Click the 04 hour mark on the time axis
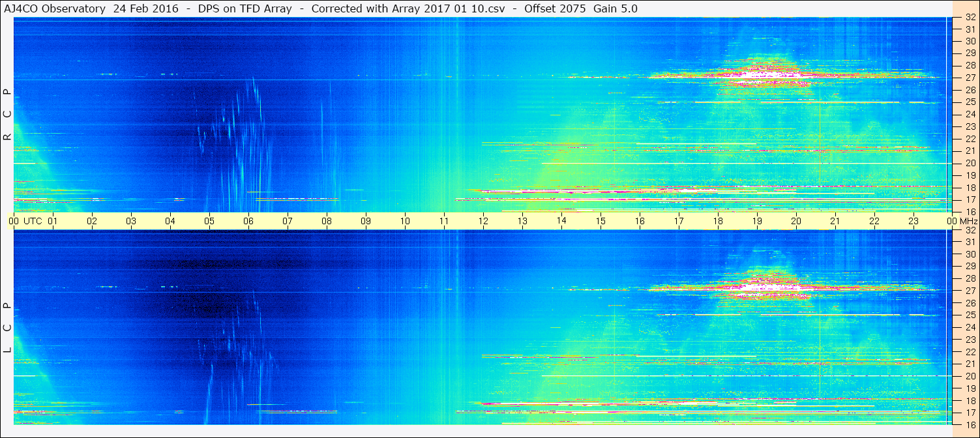The image size is (980, 438). [x=170, y=221]
